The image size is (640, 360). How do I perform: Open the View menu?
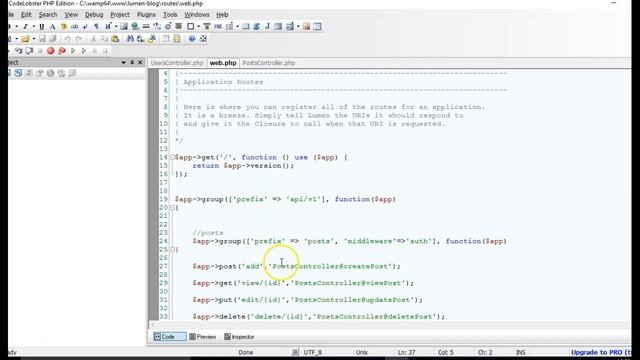coord(71,15)
